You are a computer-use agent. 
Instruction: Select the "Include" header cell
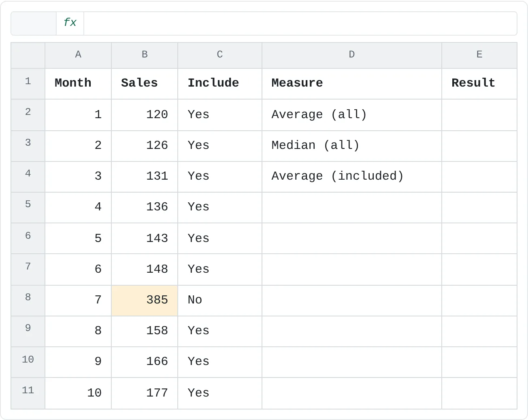(x=220, y=84)
